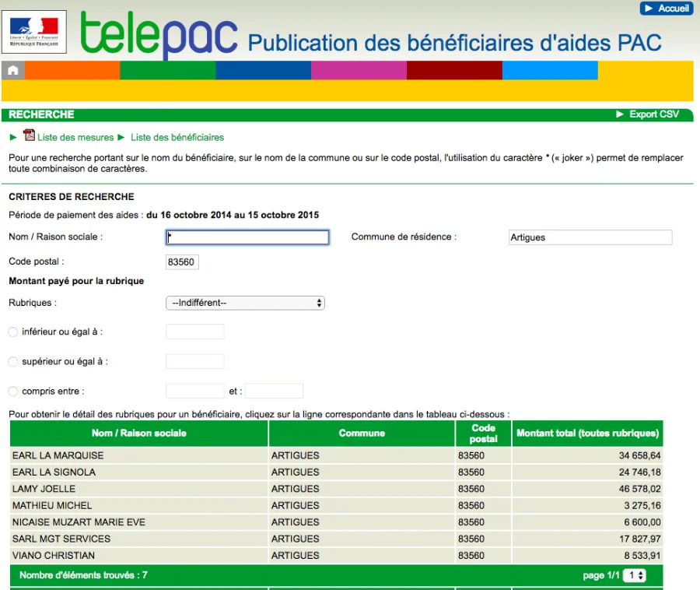Select the dark blue navigation tab

[264, 71]
